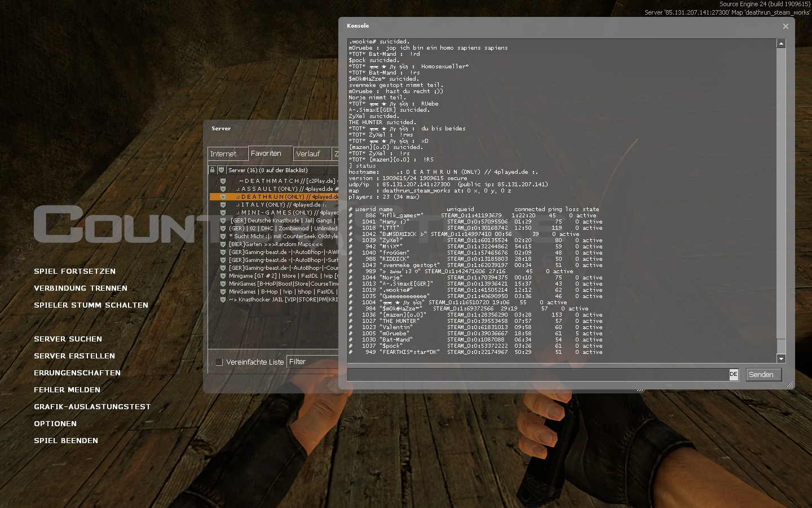Select the MINI-GAMES (ONLY) server row

[274, 213]
